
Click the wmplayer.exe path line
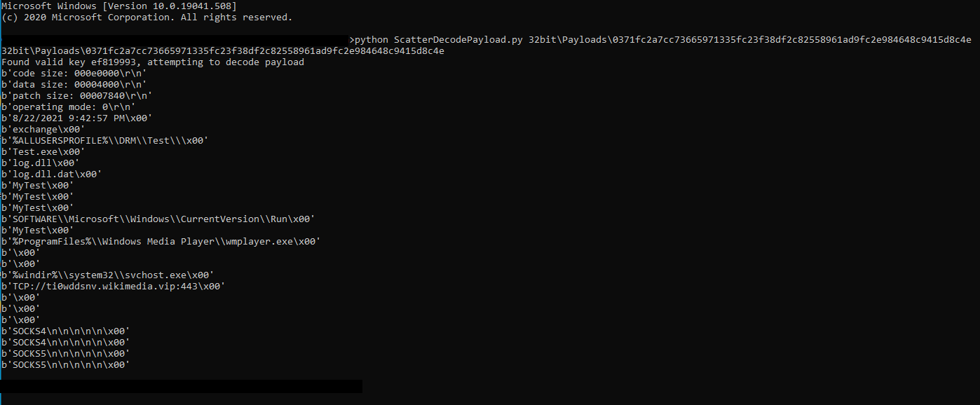point(161,242)
